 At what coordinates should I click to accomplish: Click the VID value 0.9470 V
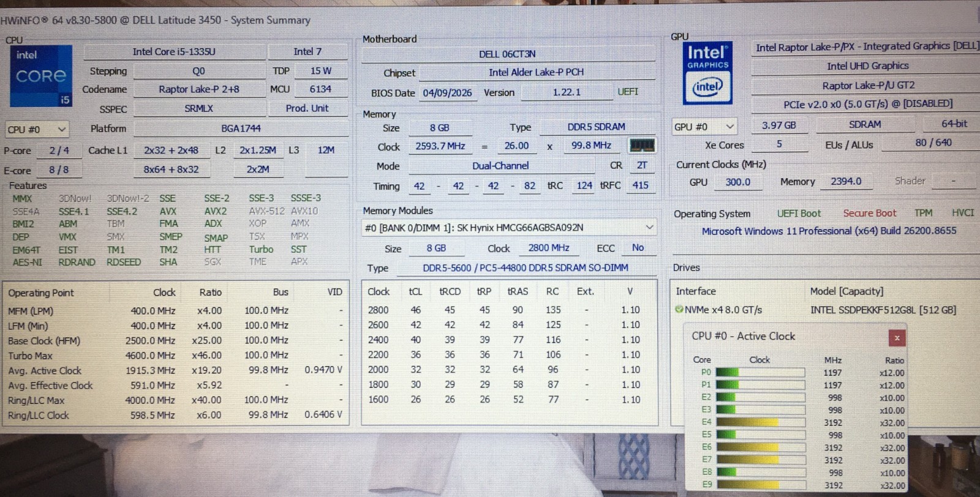tap(323, 370)
